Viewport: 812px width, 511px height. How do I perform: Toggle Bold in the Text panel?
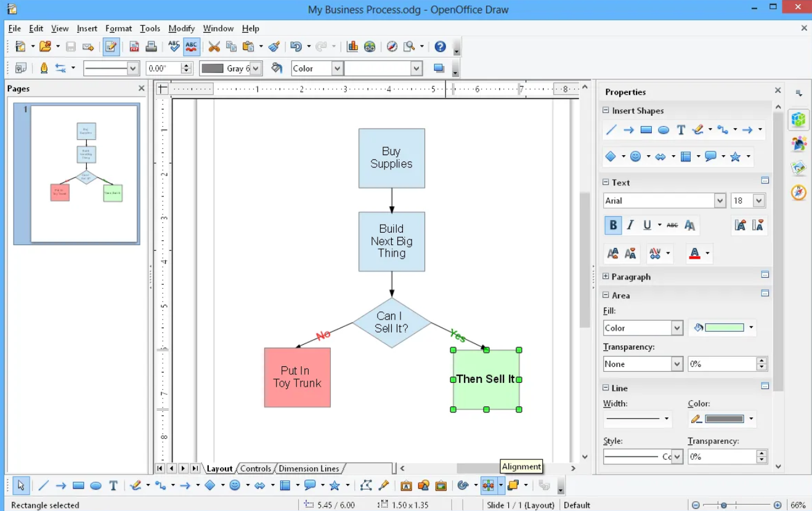[x=613, y=225]
